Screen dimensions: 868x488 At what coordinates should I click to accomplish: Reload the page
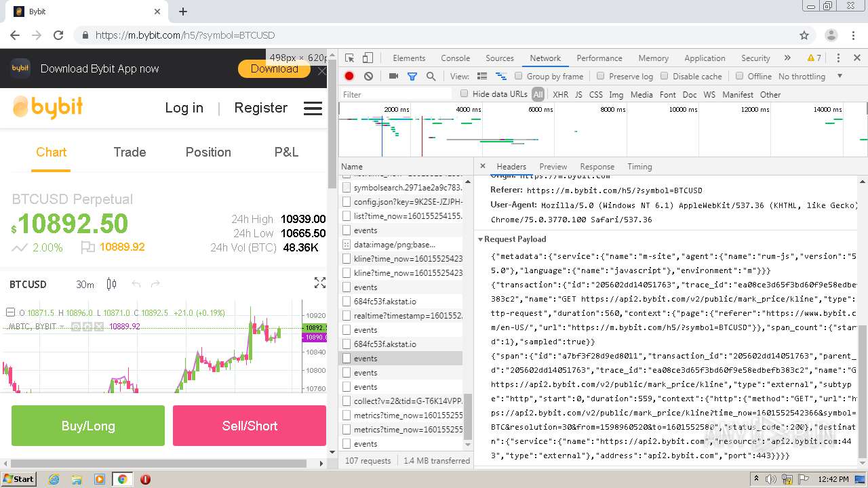point(58,35)
